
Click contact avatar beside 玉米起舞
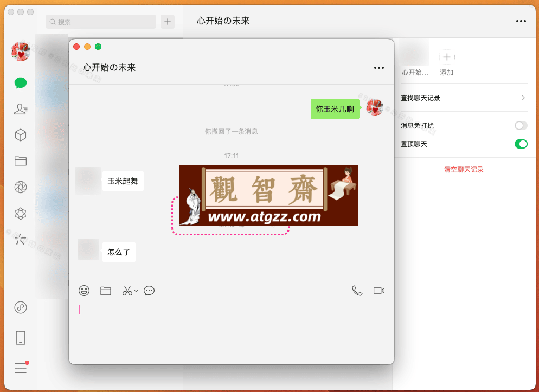click(88, 181)
